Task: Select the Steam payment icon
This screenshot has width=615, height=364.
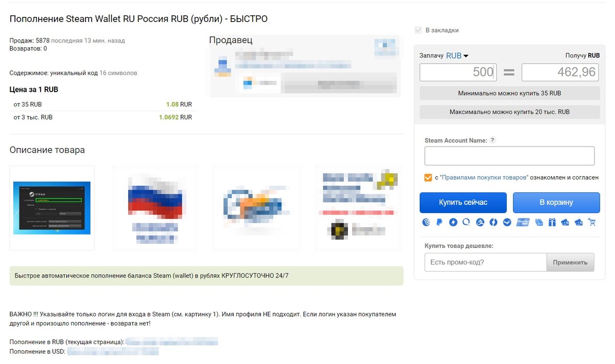Action: pos(507,222)
